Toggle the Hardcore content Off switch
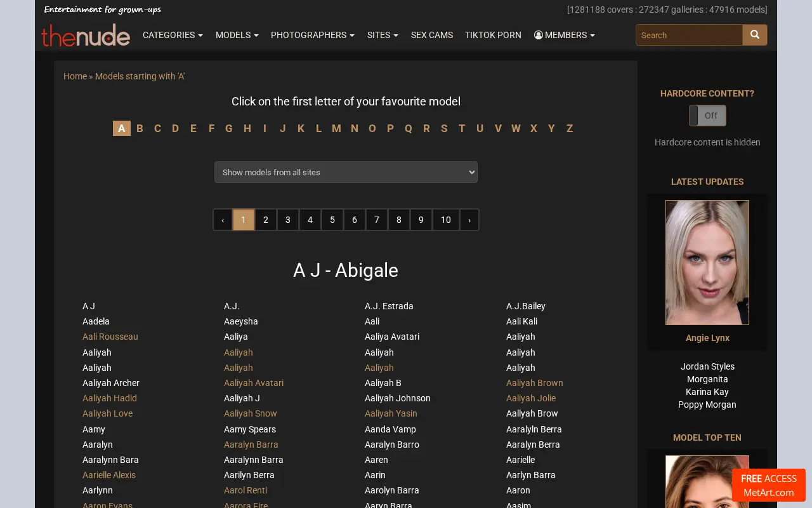The width and height of the screenshot is (812, 508). tap(707, 116)
